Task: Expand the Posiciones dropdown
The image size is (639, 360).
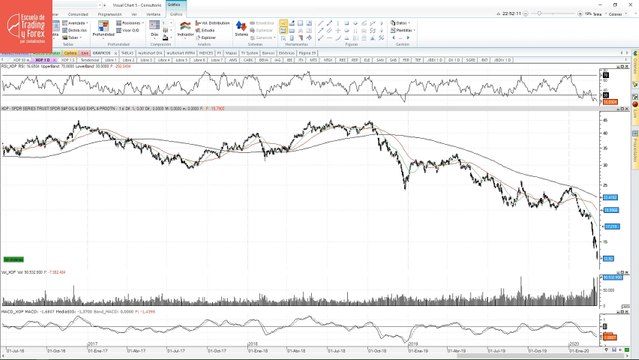Action: point(130,23)
